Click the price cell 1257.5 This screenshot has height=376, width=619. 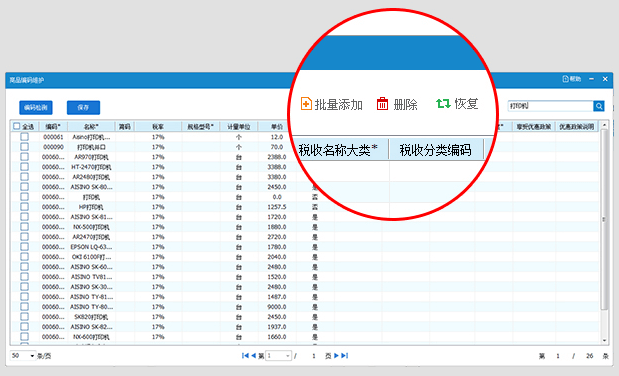tap(277, 207)
